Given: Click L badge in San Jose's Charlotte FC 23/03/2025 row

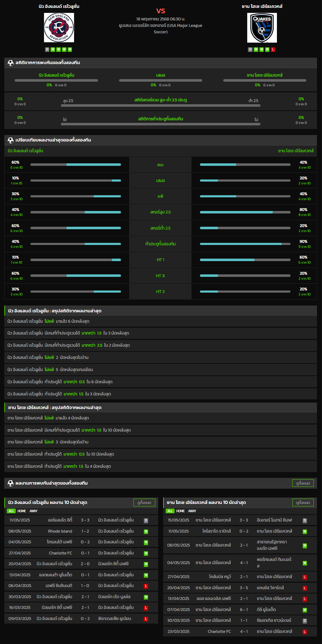Looking at the screenshot, I should 305,632.
